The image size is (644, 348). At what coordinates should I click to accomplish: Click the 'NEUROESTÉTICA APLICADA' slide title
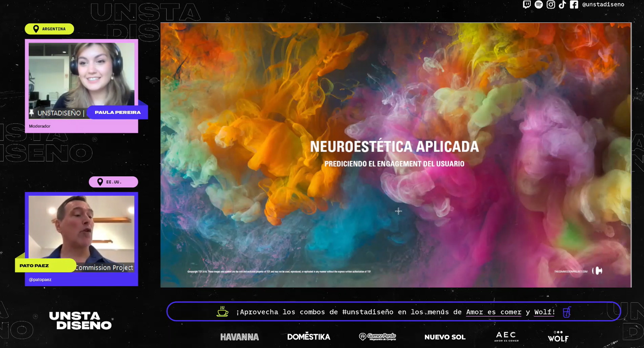394,146
